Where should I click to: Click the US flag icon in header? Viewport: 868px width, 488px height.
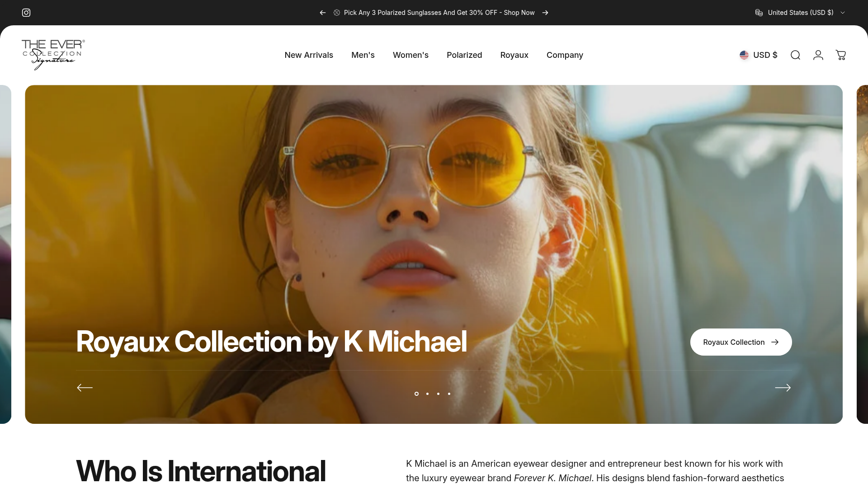point(744,55)
